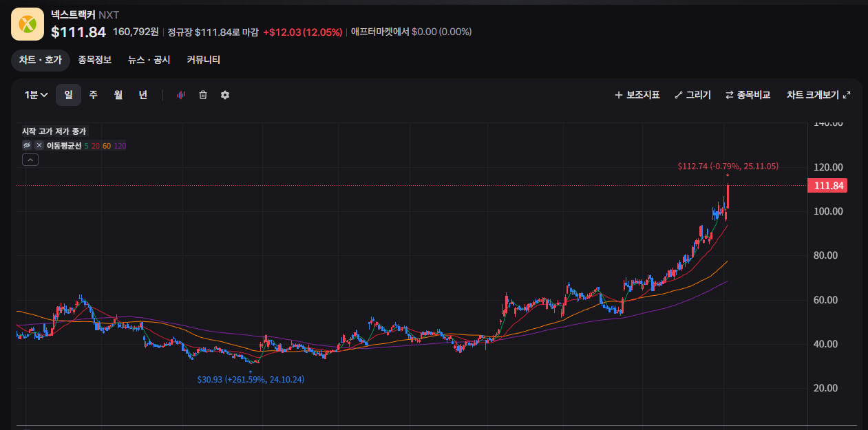Activate the 그리기 drawing tool
Image resolution: width=868 pixels, height=430 pixels.
click(692, 95)
